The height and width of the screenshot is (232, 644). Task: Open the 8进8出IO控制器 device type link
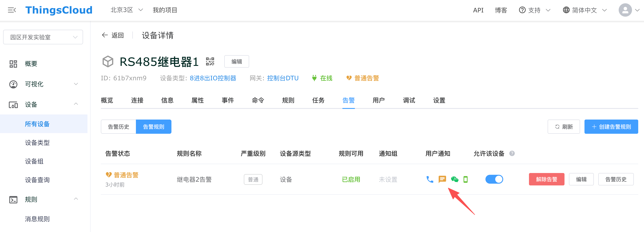[x=213, y=78]
